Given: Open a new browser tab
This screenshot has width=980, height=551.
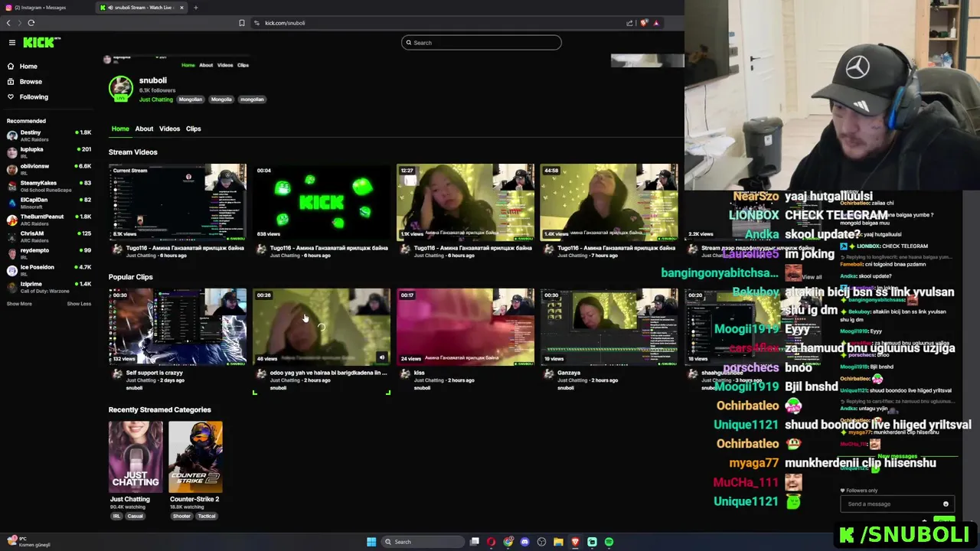Looking at the screenshot, I should [195, 8].
